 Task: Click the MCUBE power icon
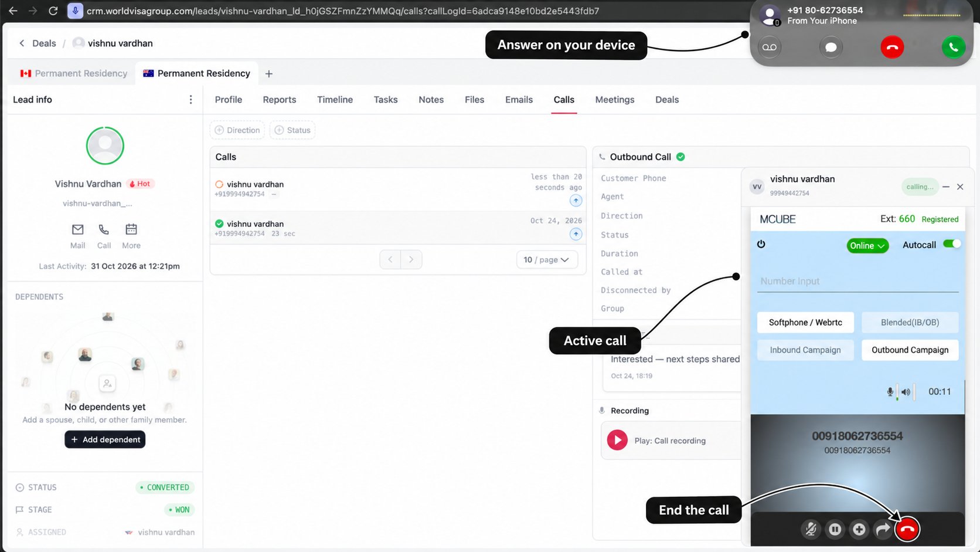(x=761, y=244)
